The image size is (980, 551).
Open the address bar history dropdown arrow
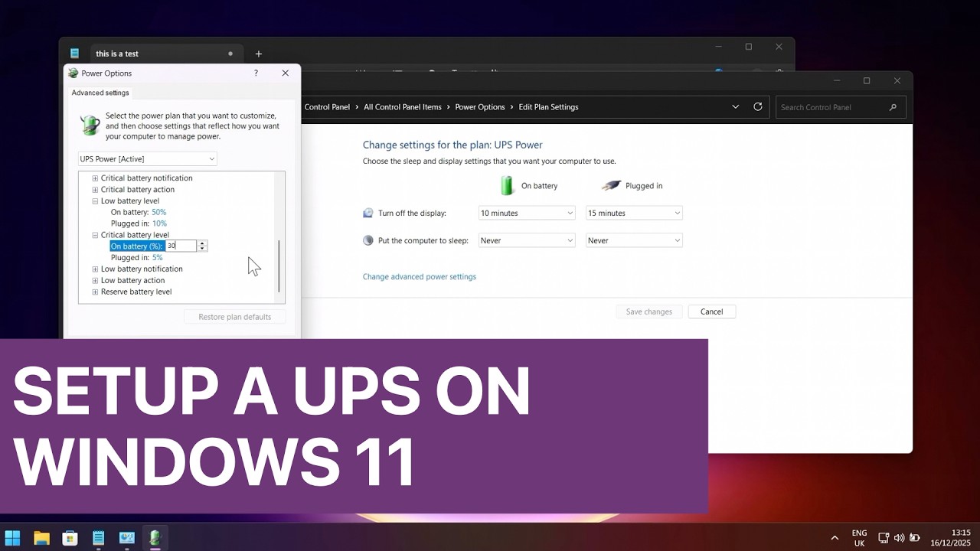click(735, 107)
